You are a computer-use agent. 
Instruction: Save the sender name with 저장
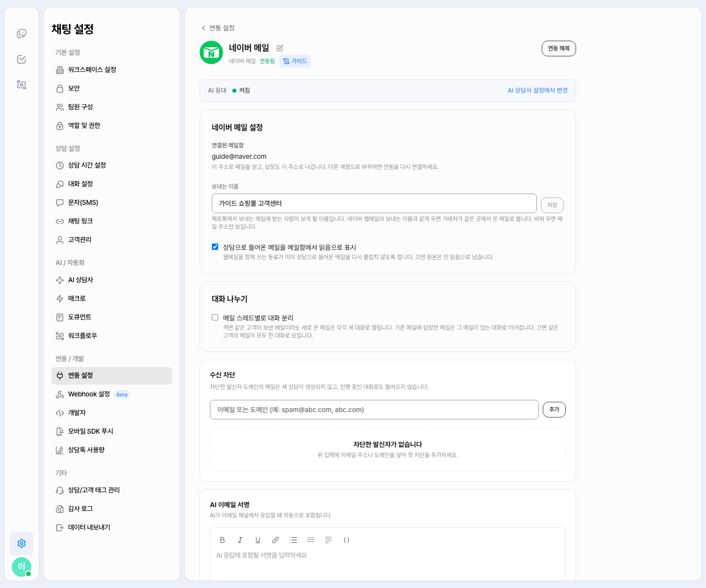(x=552, y=205)
